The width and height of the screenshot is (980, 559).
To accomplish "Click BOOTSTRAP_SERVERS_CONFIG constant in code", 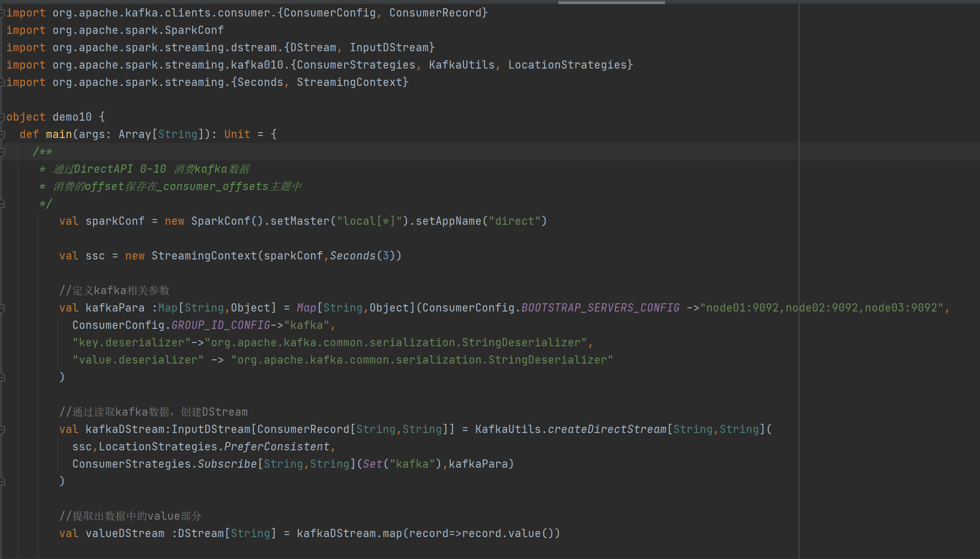I will point(600,308).
